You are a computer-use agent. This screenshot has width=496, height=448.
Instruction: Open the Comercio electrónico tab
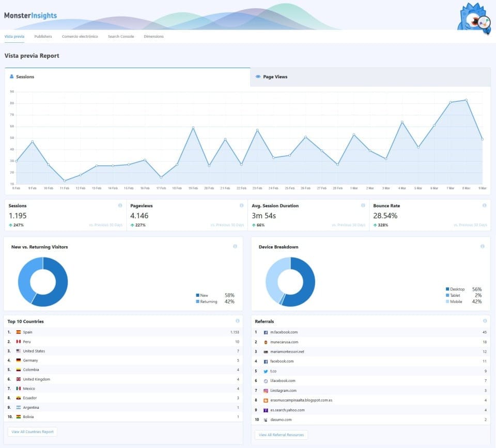[x=80, y=36]
